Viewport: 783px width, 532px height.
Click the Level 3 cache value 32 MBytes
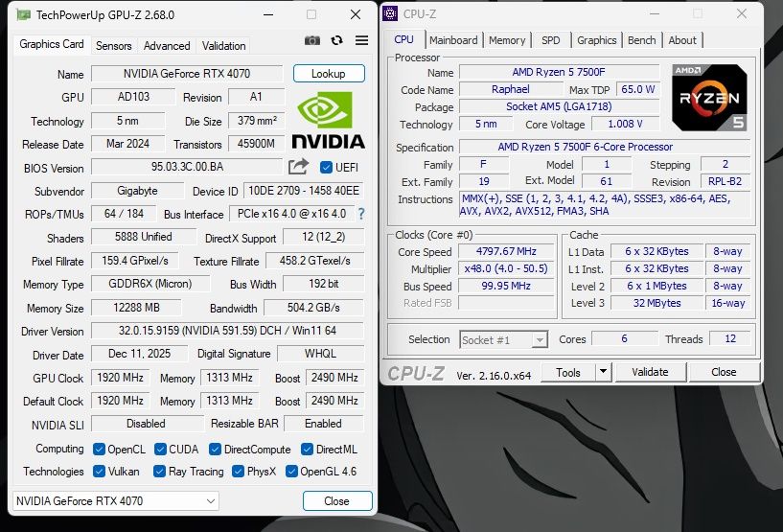[656, 303]
